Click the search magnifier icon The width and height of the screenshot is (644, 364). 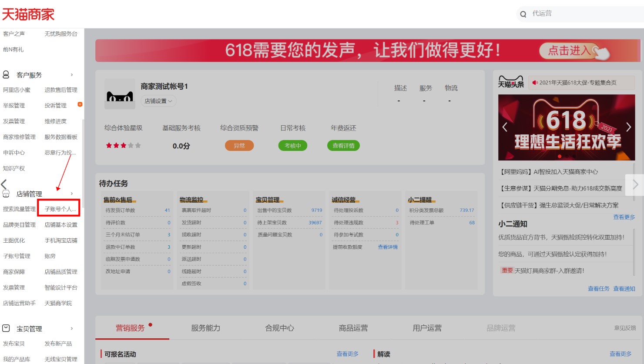pyautogui.click(x=523, y=14)
